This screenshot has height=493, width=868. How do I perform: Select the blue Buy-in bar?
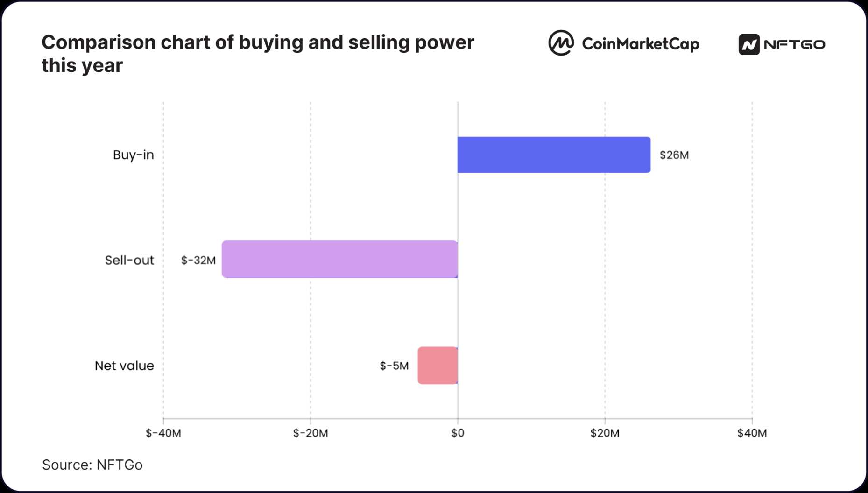tap(554, 155)
